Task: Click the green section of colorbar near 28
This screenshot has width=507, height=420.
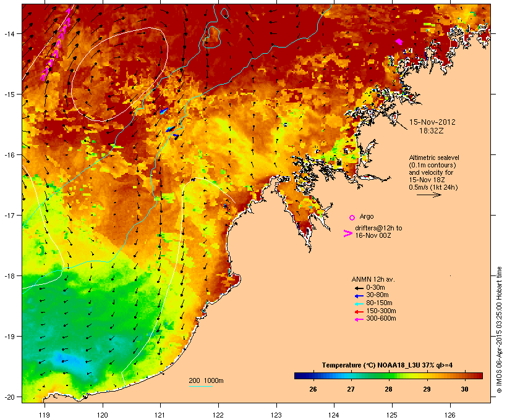Action: click(389, 376)
